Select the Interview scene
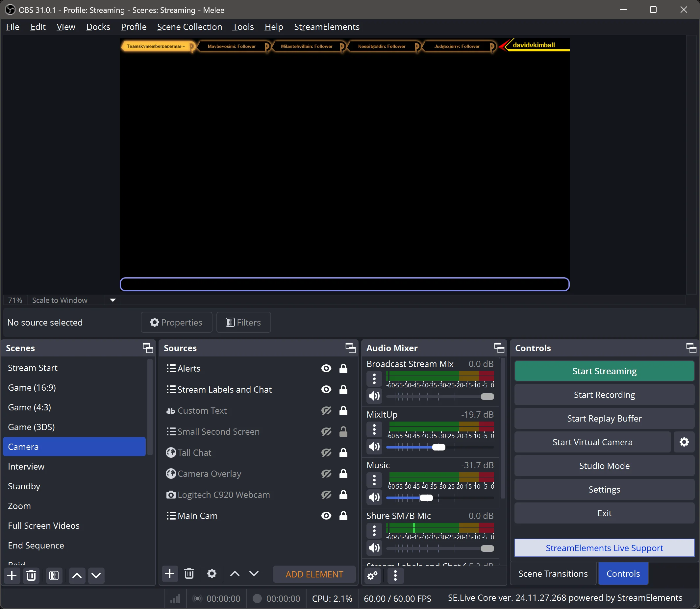This screenshot has height=609, width=700. 26,466
